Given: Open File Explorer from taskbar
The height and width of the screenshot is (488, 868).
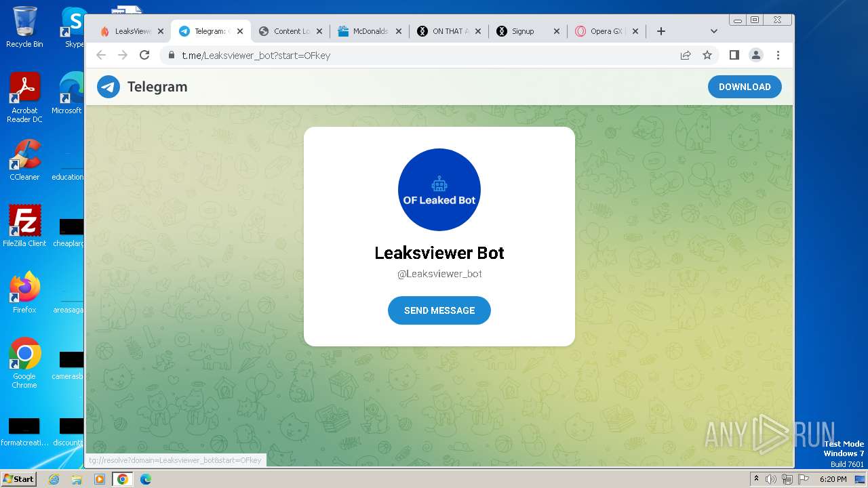Looking at the screenshot, I should [77, 479].
